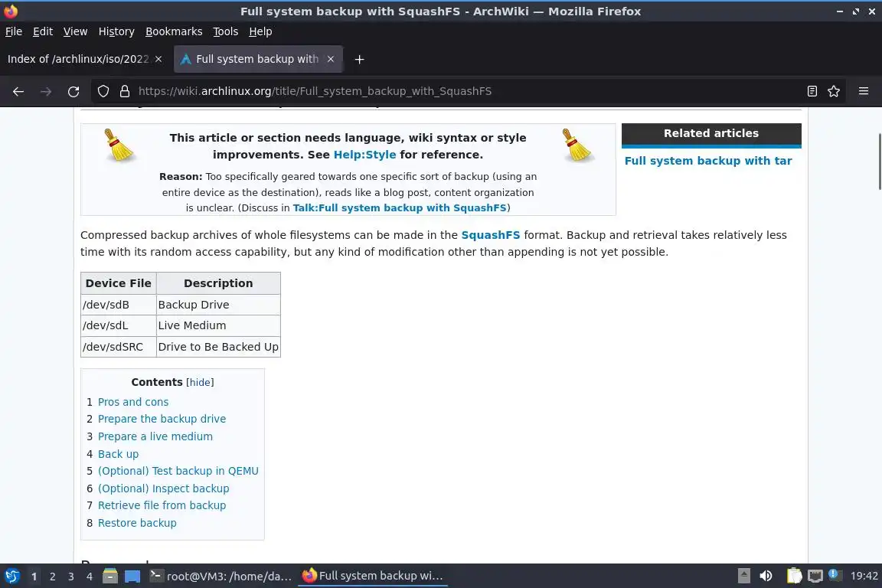
Task: Open the clipboard manager tray icon
Action: tap(794, 576)
